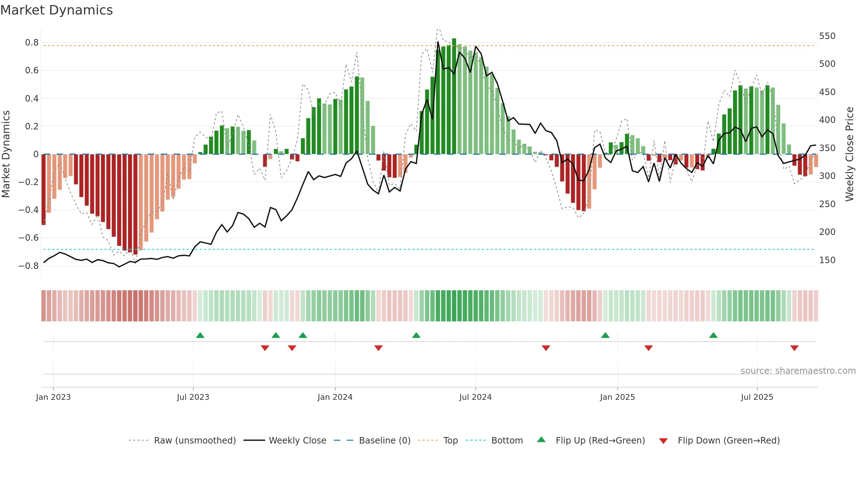Image resolution: width=868 pixels, height=488 pixels.
Task: Click the source: sharemaestro.com credit
Action: tap(798, 371)
